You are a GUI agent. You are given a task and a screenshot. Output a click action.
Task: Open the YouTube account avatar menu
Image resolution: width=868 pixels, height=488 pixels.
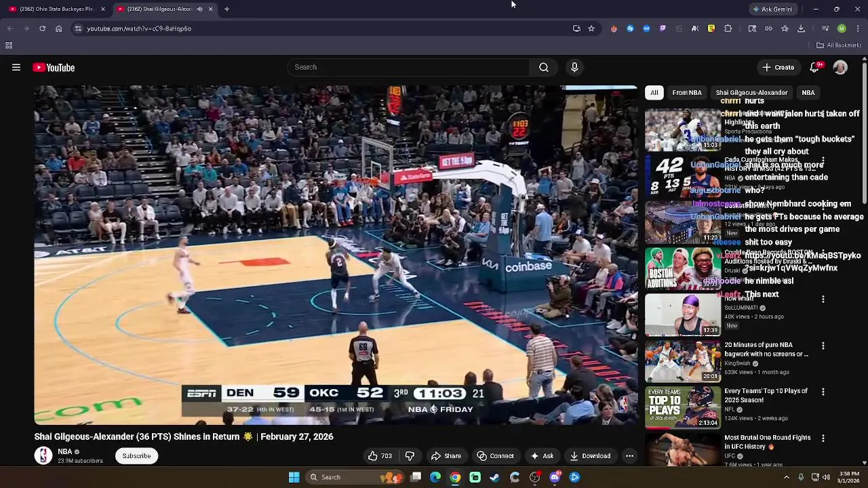840,67
